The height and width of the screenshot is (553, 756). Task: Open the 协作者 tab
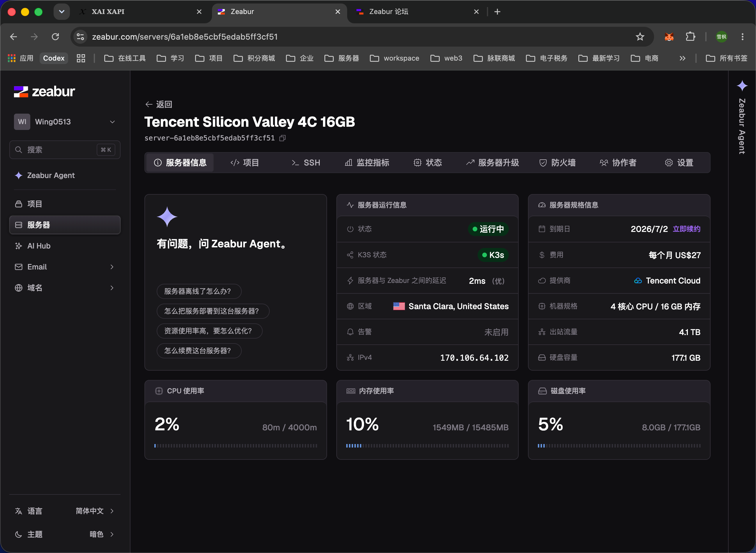[618, 163]
